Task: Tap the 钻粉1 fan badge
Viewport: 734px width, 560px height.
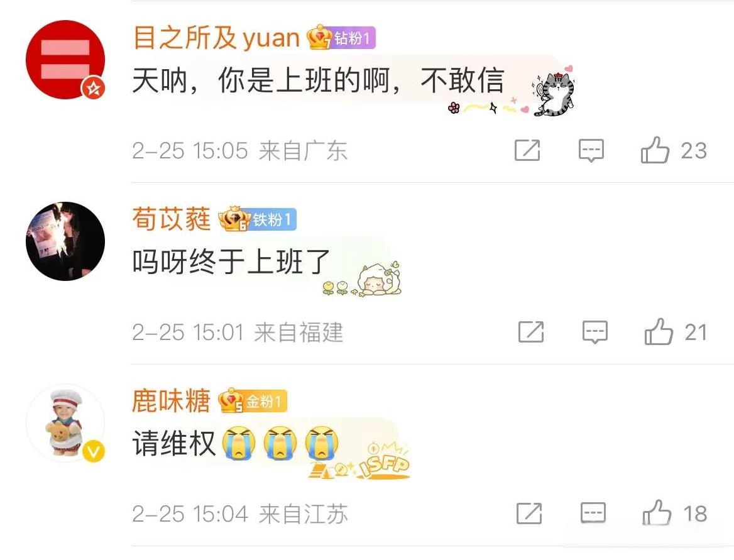Action: (341, 38)
